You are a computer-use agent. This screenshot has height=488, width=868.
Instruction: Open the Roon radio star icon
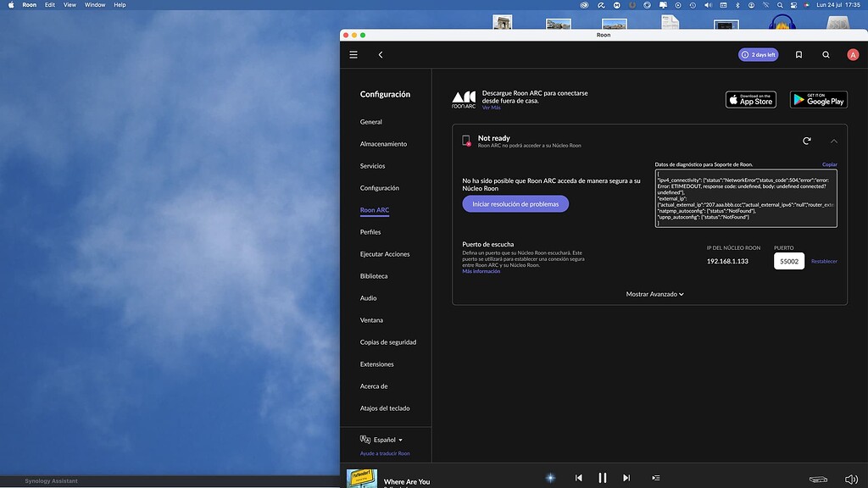coord(550,478)
